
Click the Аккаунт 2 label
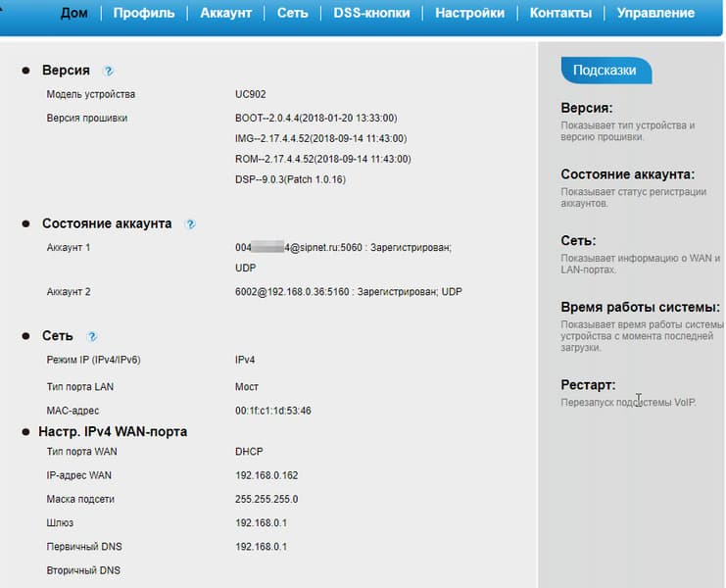69,292
